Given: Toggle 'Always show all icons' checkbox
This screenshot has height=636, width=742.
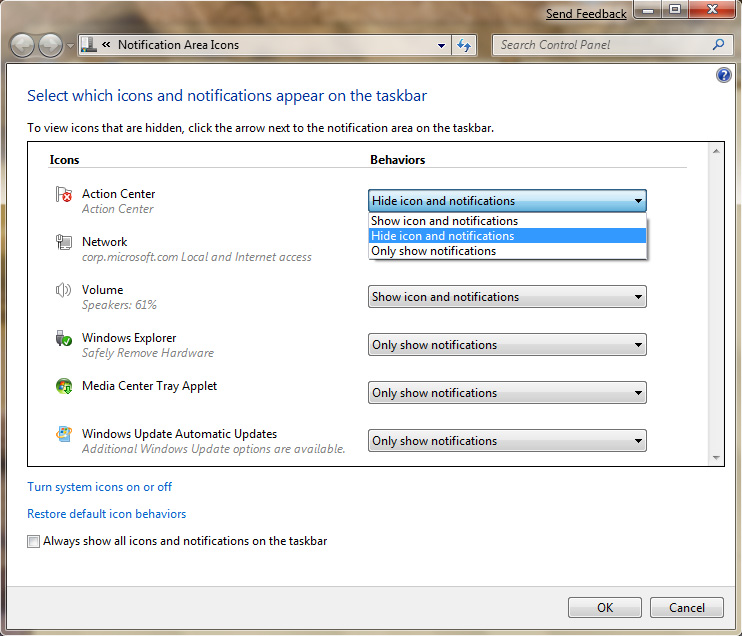Looking at the screenshot, I should [x=33, y=541].
